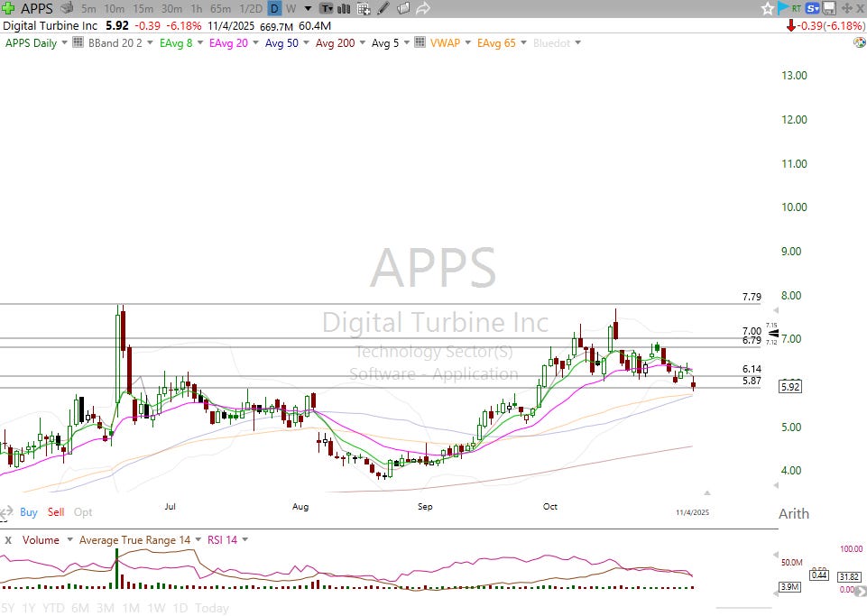Set range to 1Y
The image size is (867, 616).
29,608
